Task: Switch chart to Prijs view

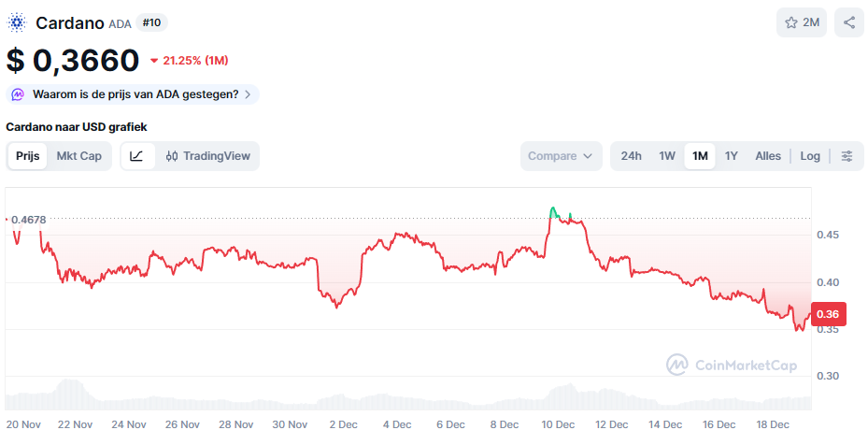Action: [x=28, y=156]
